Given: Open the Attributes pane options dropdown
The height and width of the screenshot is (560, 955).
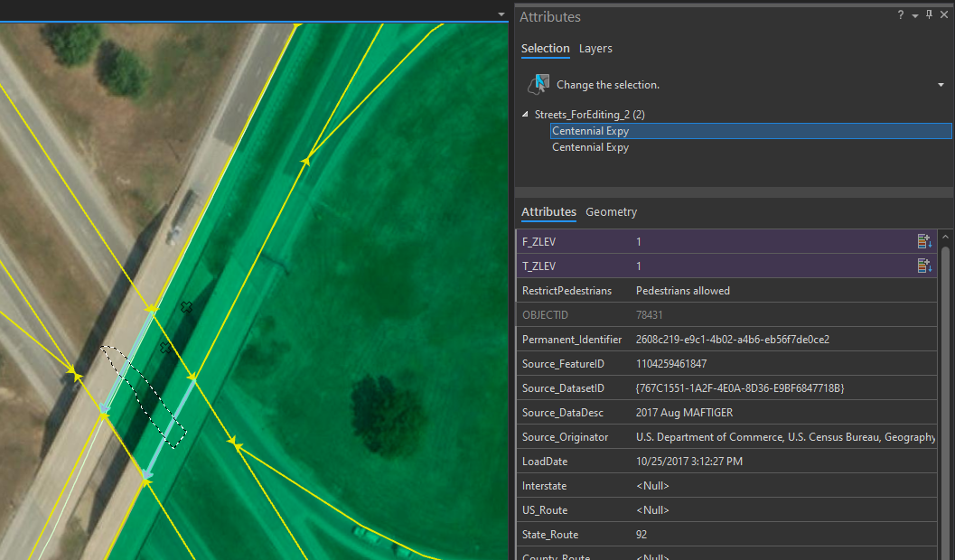Looking at the screenshot, I should tap(915, 15).
